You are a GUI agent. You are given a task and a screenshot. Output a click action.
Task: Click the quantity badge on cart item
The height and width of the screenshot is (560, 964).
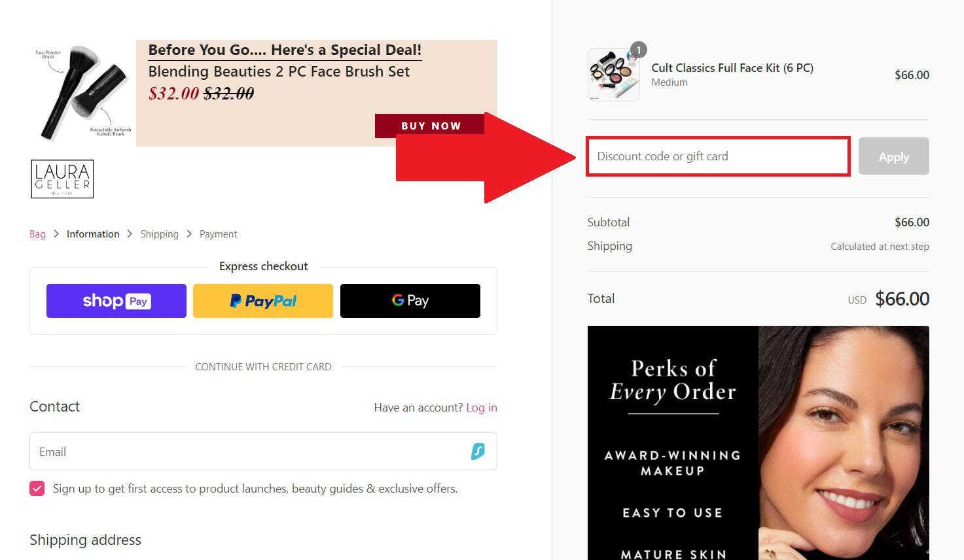638,50
